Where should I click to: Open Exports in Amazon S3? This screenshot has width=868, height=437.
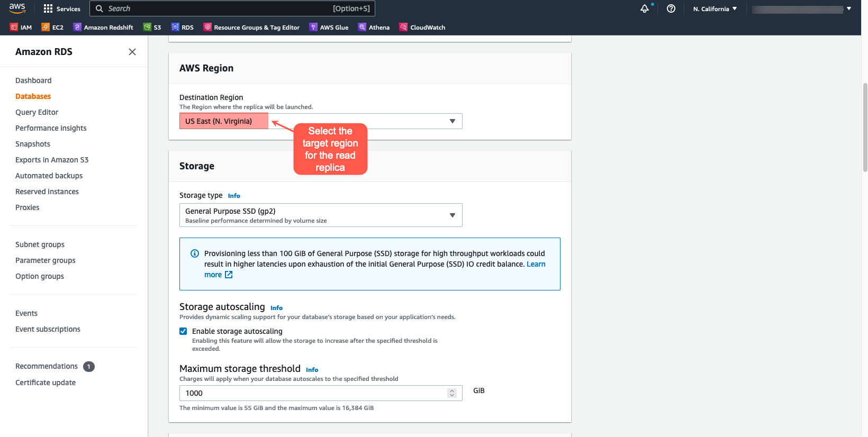[52, 160]
